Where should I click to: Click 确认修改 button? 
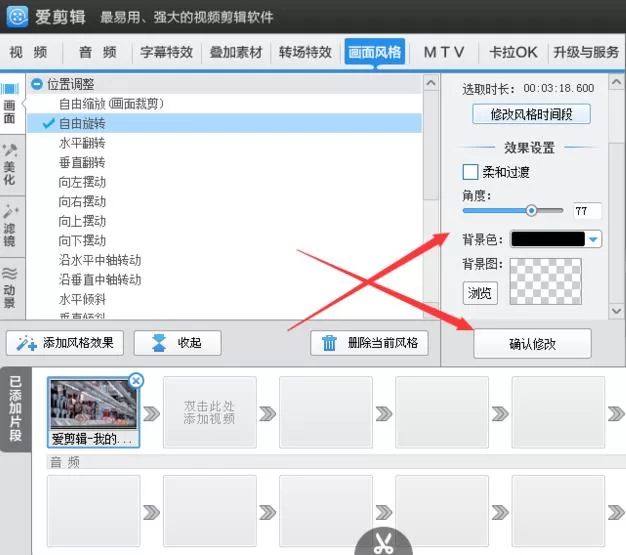[532, 344]
